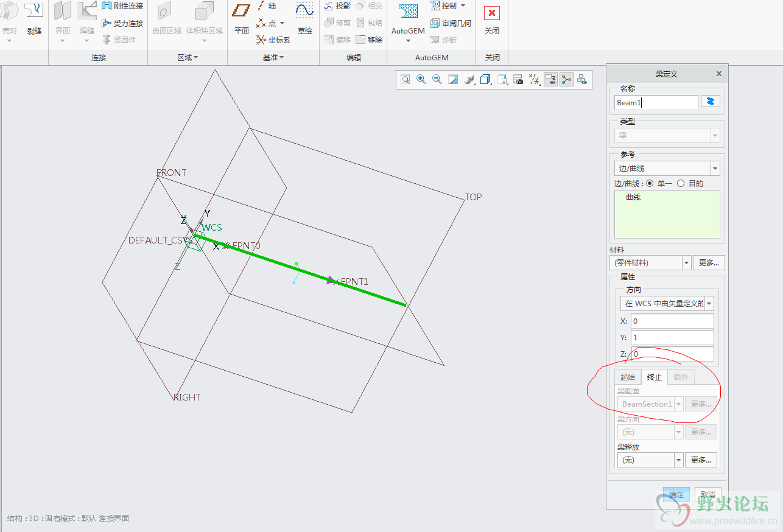Click 更多 button beside material
The height and width of the screenshot is (532, 783).
(x=708, y=263)
